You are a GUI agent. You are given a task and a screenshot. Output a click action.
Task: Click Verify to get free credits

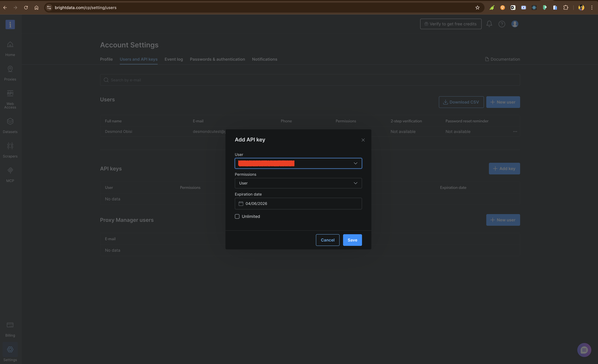(x=450, y=24)
